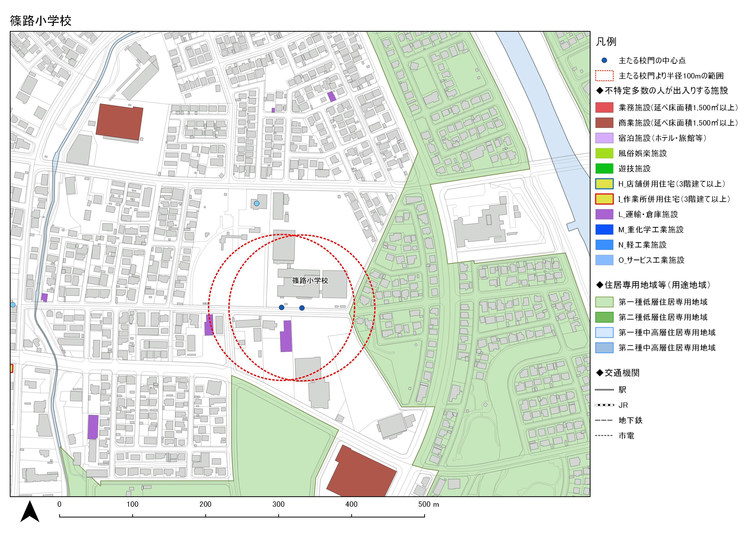This screenshot has width=756, height=534.
Task: Click the H_店舗併用住宅 blue-bordered swatch
Action: pos(604,184)
